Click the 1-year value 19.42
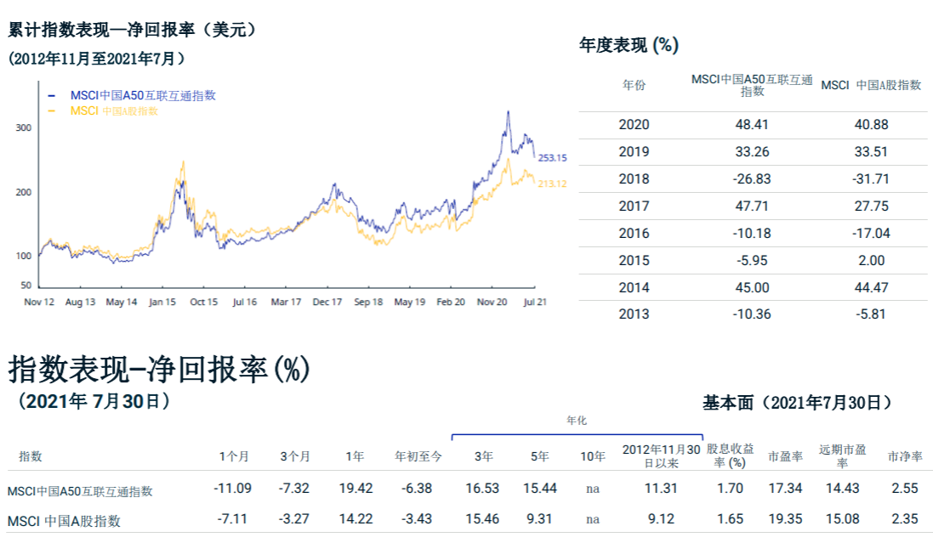The image size is (933, 560). (x=356, y=489)
